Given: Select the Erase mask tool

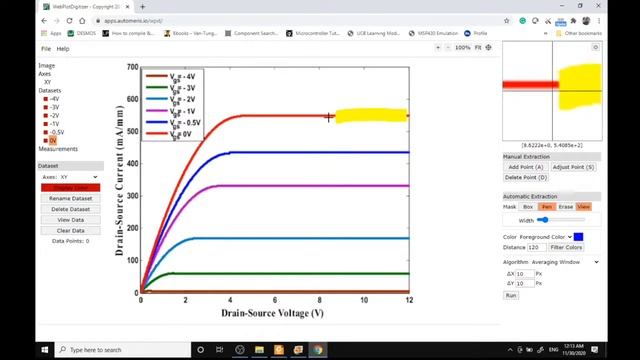Looking at the screenshot, I should click(566, 207).
